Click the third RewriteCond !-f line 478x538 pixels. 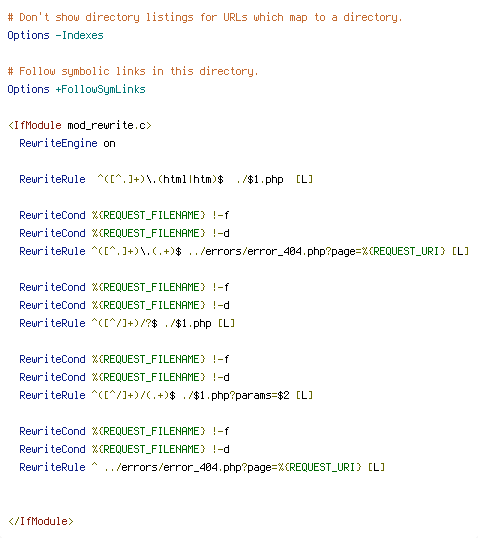pos(124,359)
